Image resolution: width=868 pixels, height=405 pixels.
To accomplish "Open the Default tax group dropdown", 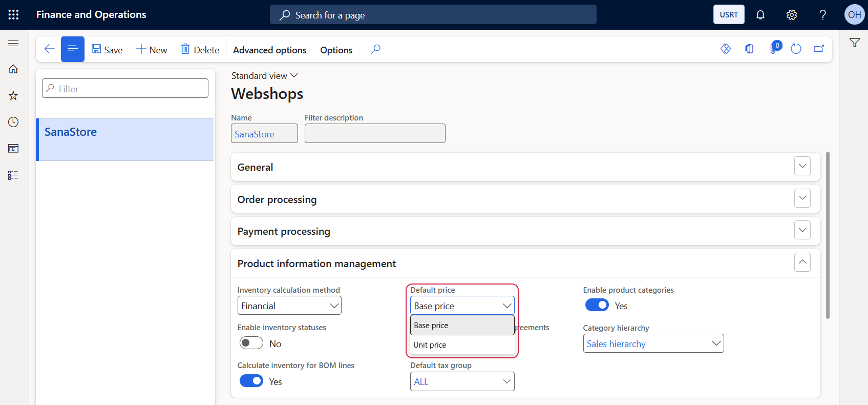I will pyautogui.click(x=462, y=381).
